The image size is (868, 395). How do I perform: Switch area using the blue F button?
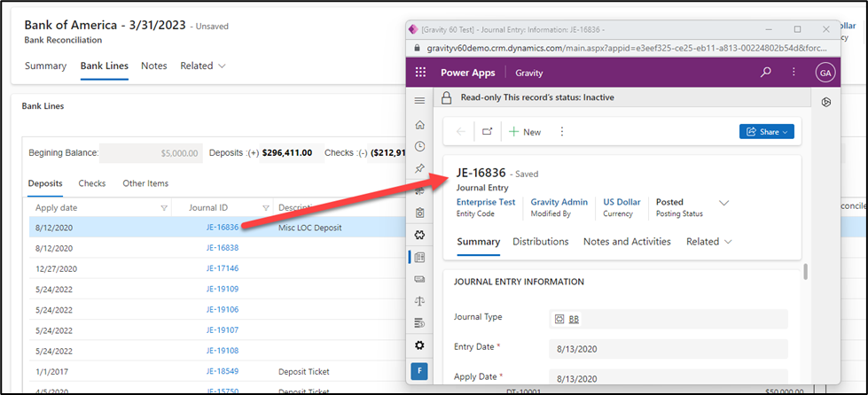[x=419, y=371]
